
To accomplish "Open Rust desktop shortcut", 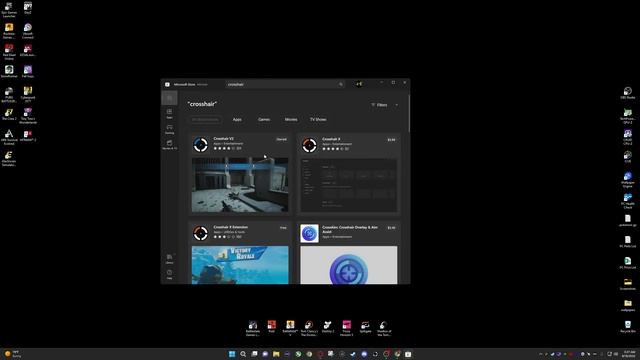I will pos(271,327).
